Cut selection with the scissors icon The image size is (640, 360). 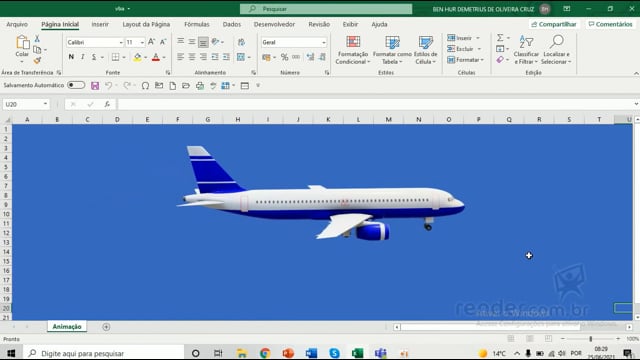(x=37, y=38)
